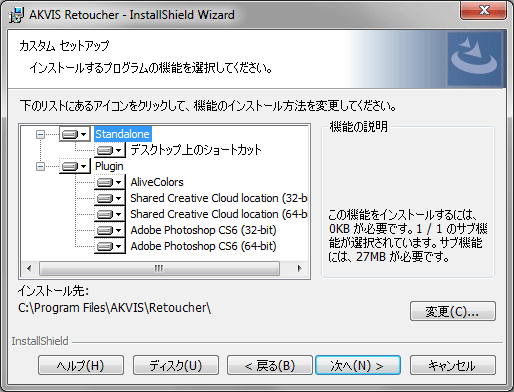Open Adobe Photoshop CS6 (64-bit) feature dropdown
The image size is (514, 392).
coord(110,246)
